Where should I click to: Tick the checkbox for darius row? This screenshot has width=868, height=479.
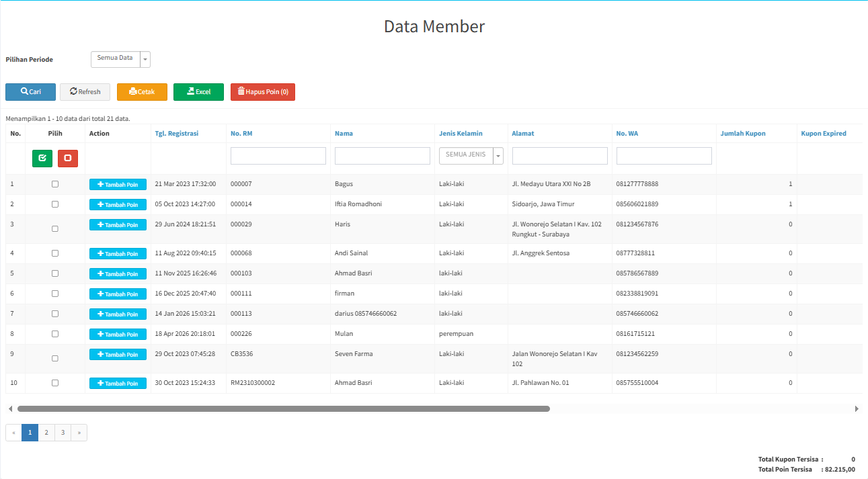click(55, 314)
